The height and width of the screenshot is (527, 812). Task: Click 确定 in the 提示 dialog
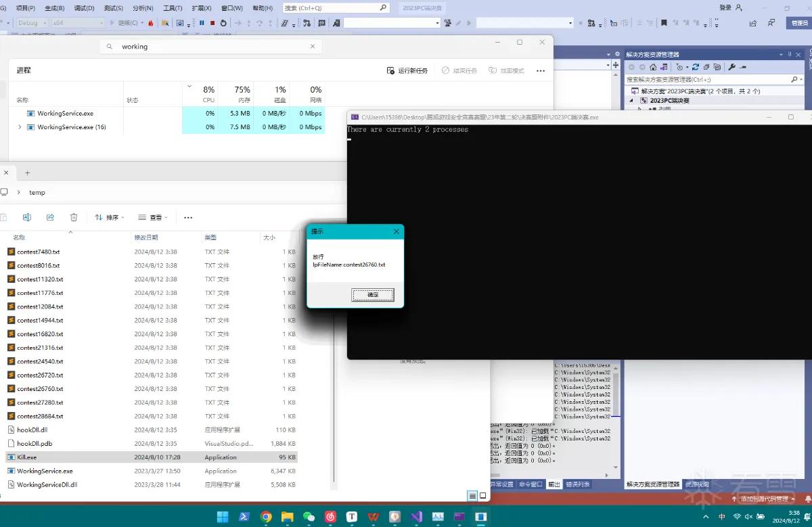pyautogui.click(x=373, y=295)
